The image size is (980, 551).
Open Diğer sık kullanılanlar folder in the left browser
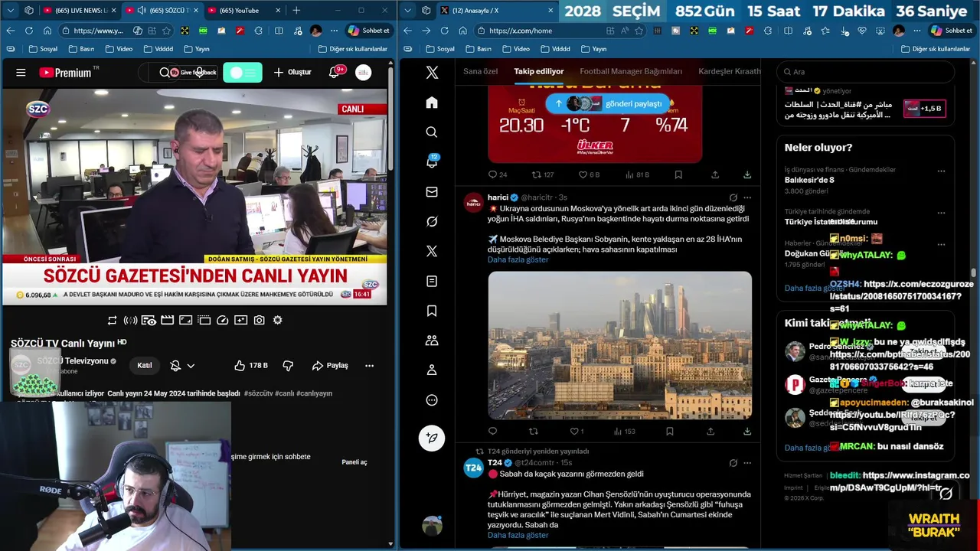click(x=353, y=49)
